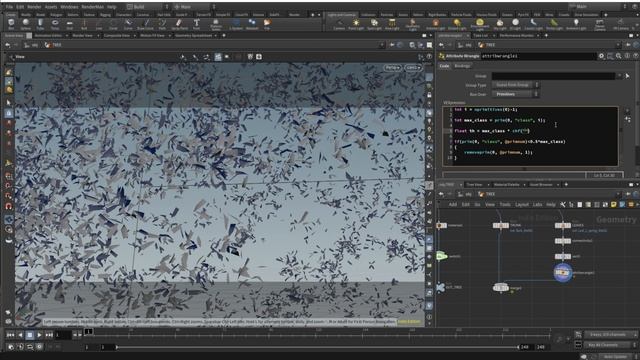Click the group selection arrow icon

pyautogui.click(x=627, y=76)
